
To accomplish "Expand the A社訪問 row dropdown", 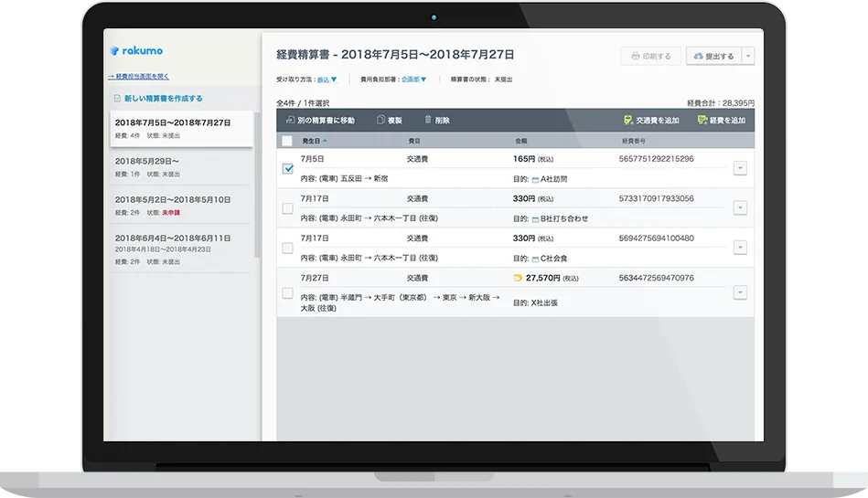I will point(740,168).
